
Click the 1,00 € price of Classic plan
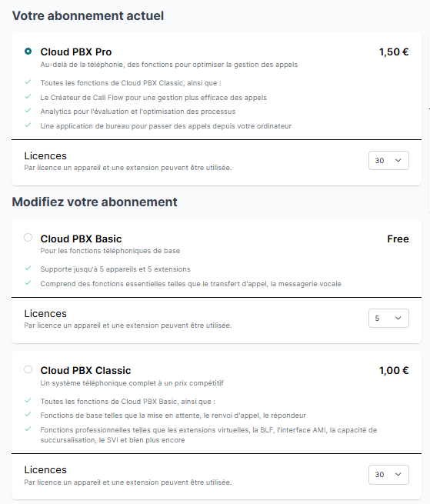click(x=394, y=370)
